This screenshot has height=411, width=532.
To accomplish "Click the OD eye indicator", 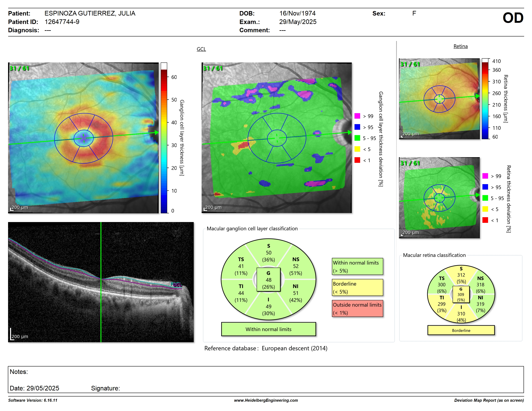I will point(513,18).
